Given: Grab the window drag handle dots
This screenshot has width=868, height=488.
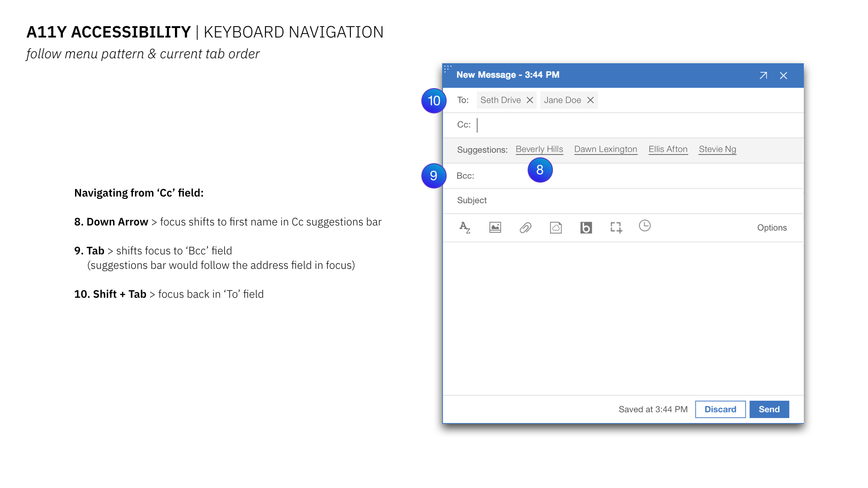Looking at the screenshot, I should coord(448,68).
